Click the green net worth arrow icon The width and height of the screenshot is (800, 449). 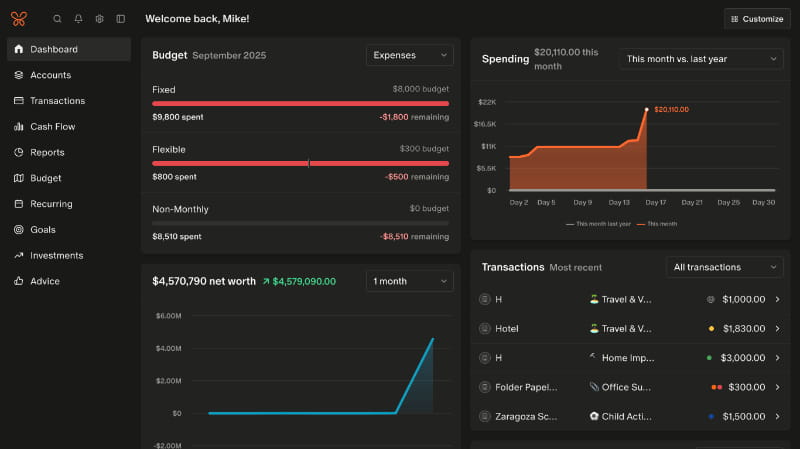pos(266,282)
